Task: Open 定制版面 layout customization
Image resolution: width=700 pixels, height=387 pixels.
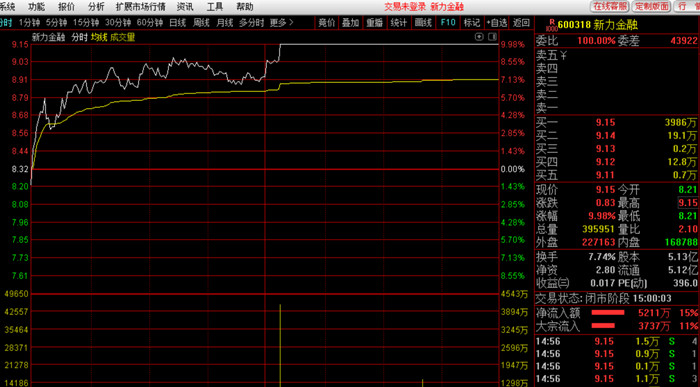Action: click(x=652, y=6)
